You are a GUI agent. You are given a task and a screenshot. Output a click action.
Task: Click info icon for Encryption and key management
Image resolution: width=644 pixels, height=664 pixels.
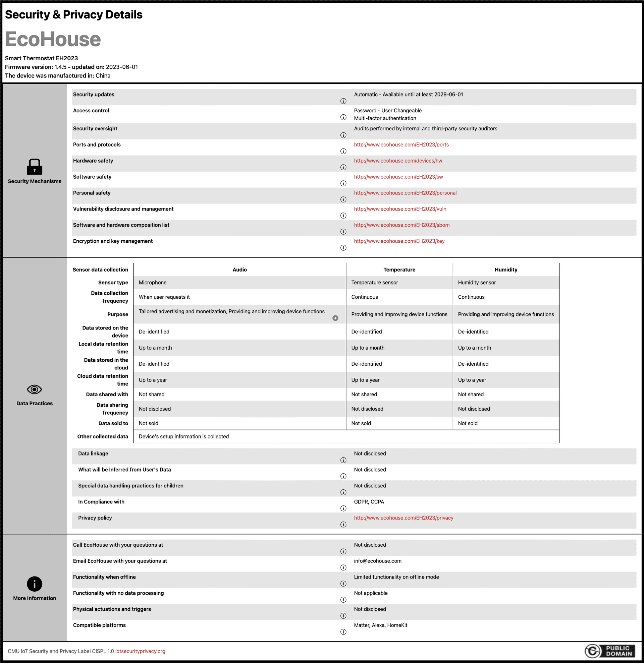[343, 248]
